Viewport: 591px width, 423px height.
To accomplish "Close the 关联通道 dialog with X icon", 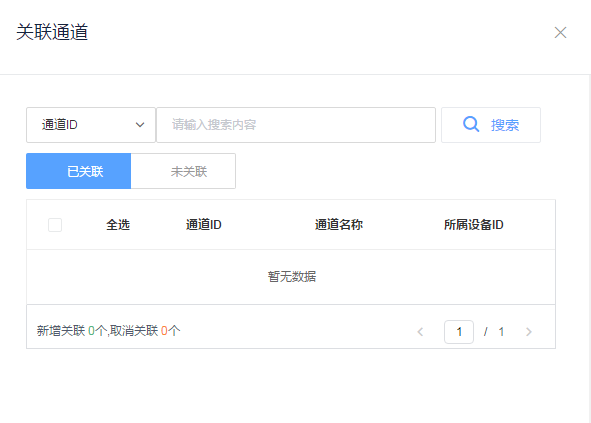I will [x=560, y=32].
